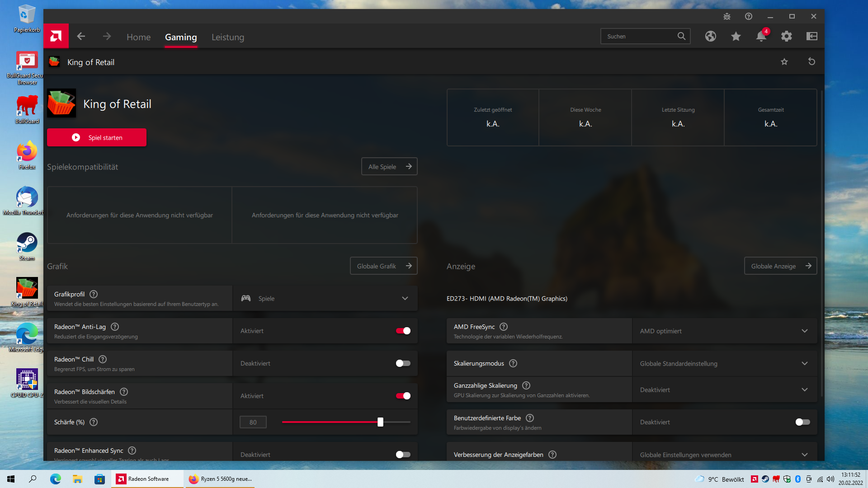Enable Benutzerdefinierte Farbe toggle
This screenshot has width=868, height=488.
point(802,422)
